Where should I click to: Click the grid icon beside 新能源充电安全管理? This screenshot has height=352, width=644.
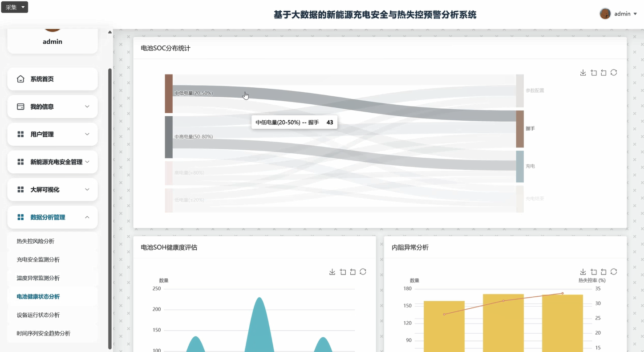pos(20,162)
